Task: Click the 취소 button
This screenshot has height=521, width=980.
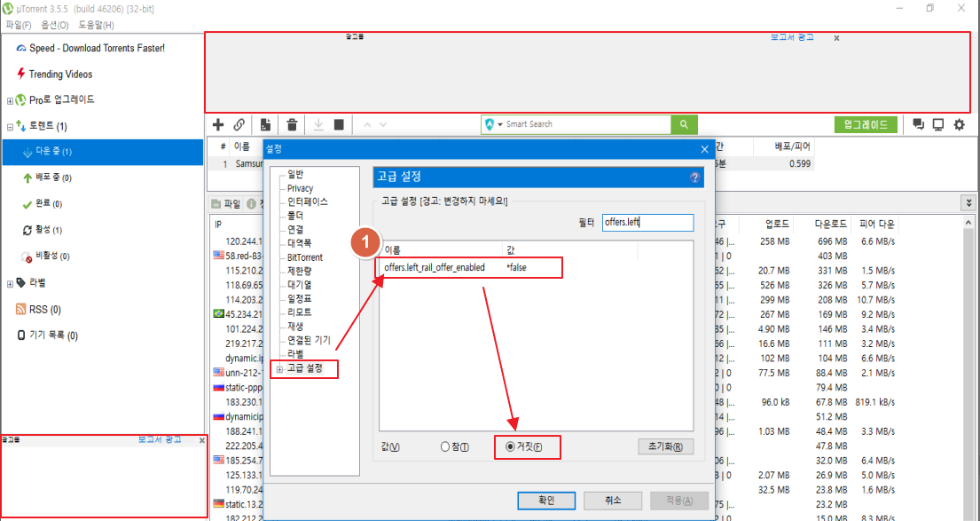Action: click(x=613, y=501)
